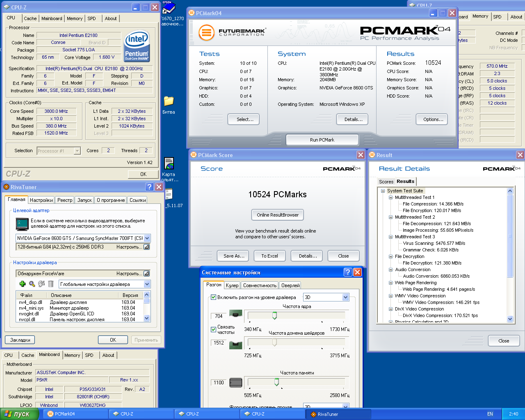
Task: Collapse the Multithreaded Test 1 node
Action: pos(390,197)
